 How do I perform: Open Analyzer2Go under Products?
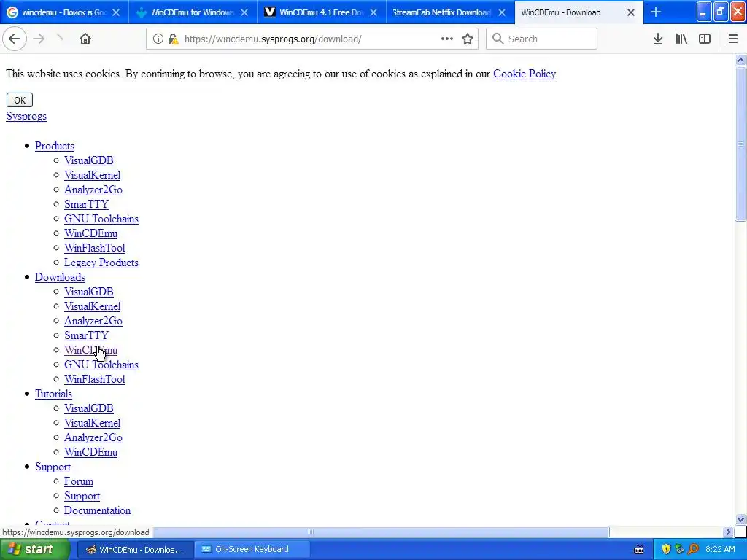coord(93,190)
